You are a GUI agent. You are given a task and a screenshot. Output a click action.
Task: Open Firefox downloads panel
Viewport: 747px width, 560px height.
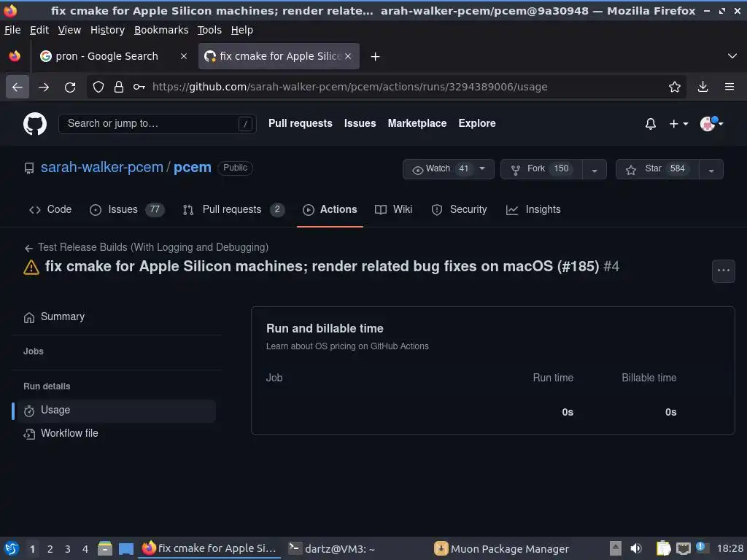click(703, 87)
